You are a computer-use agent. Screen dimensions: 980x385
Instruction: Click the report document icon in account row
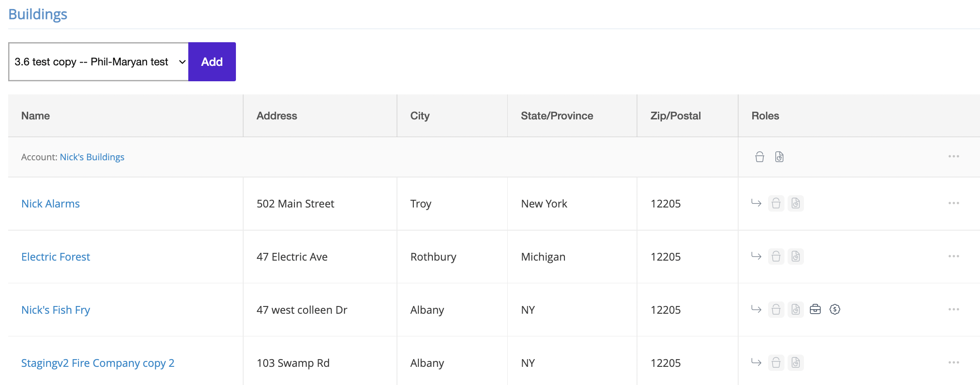click(x=779, y=157)
